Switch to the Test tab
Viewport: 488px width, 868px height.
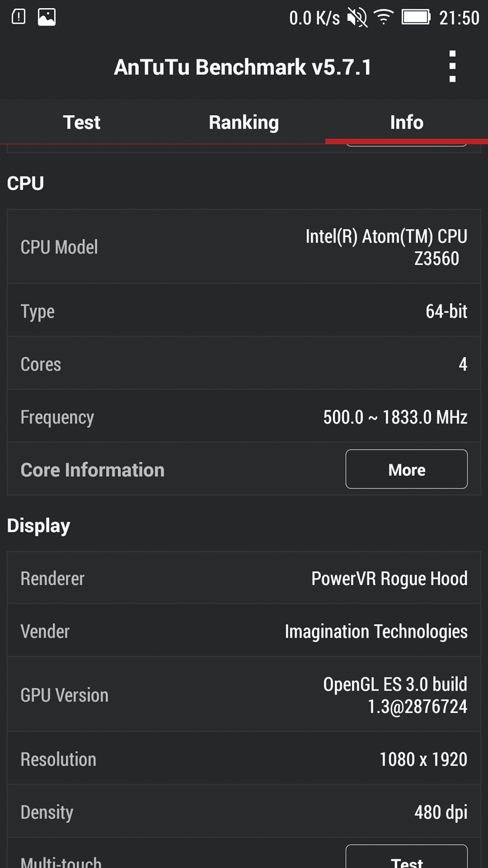(x=82, y=122)
